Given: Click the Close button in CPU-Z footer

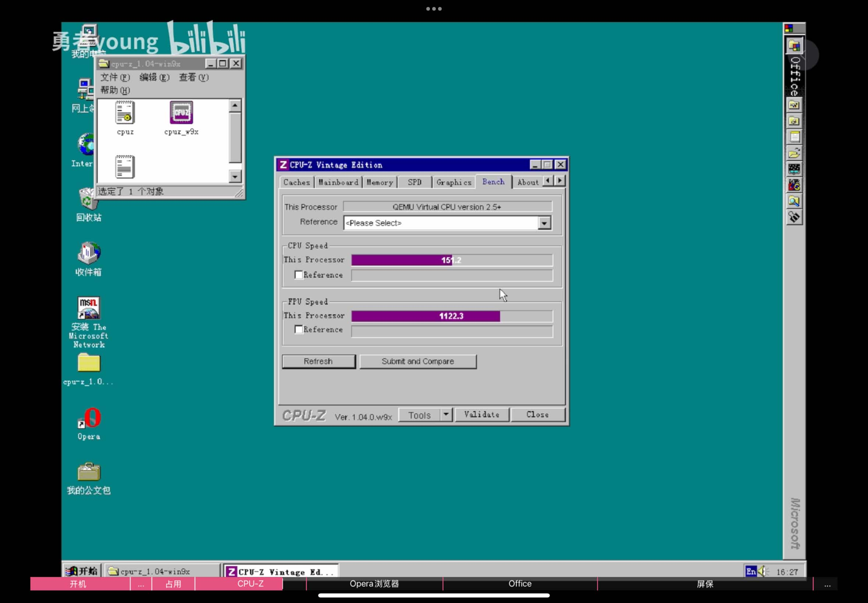Looking at the screenshot, I should pos(537,415).
